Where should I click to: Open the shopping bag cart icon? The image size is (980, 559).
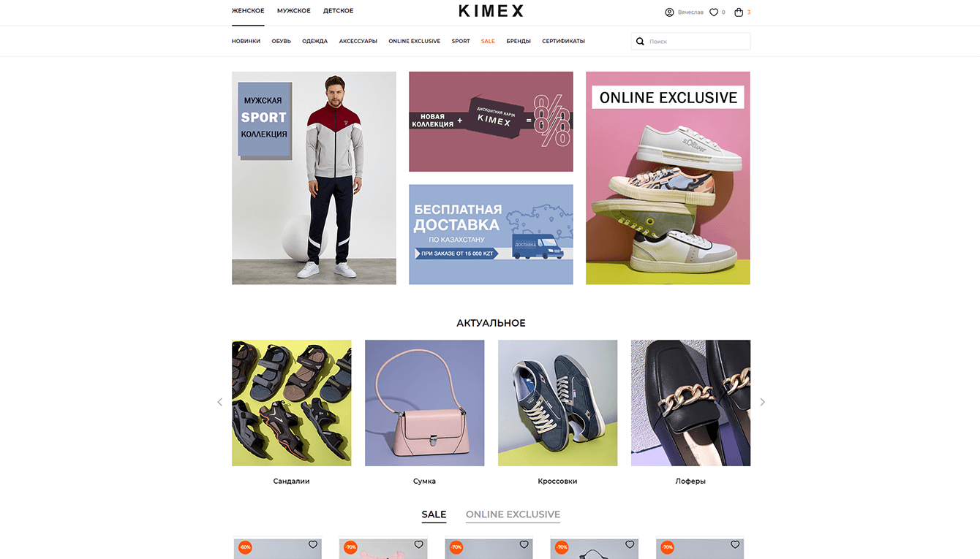pos(739,12)
